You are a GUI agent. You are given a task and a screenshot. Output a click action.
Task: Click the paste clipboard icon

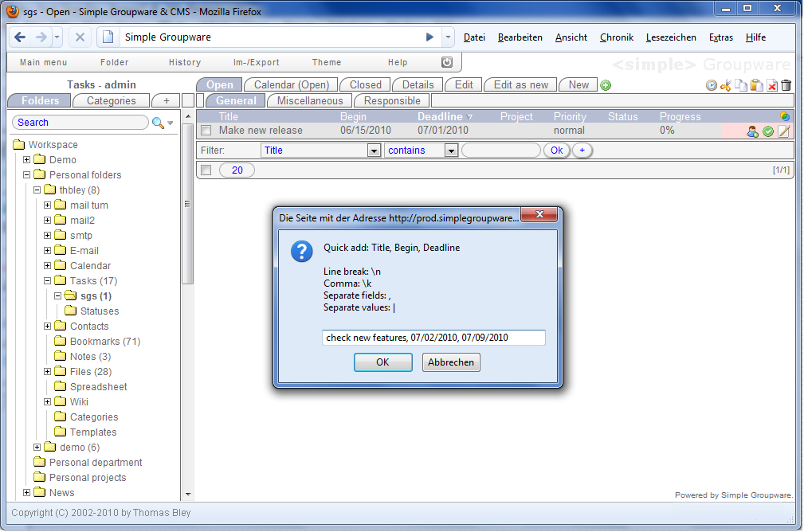tap(756, 85)
